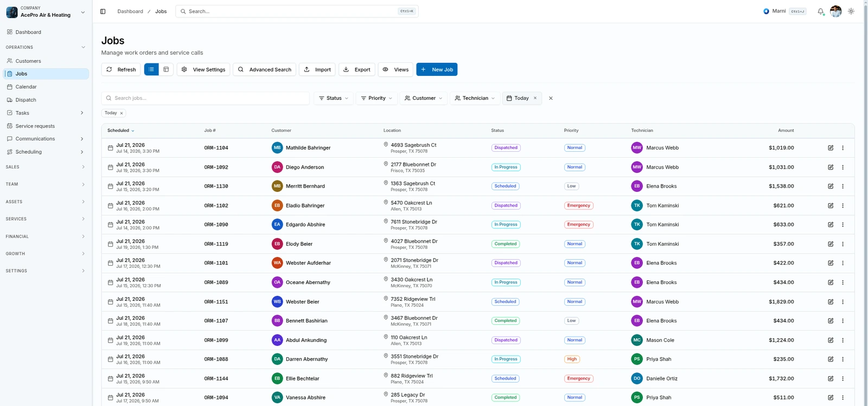
Task: Clear all filters with the X icon
Action: pos(551,98)
